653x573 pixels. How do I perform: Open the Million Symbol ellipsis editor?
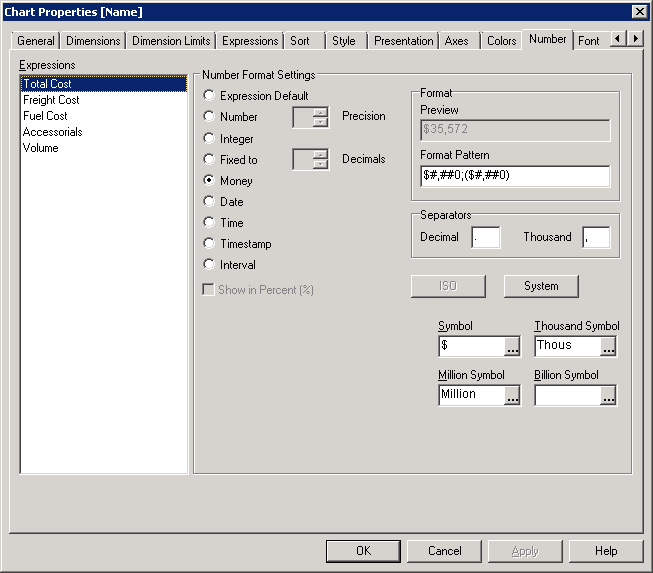[512, 396]
